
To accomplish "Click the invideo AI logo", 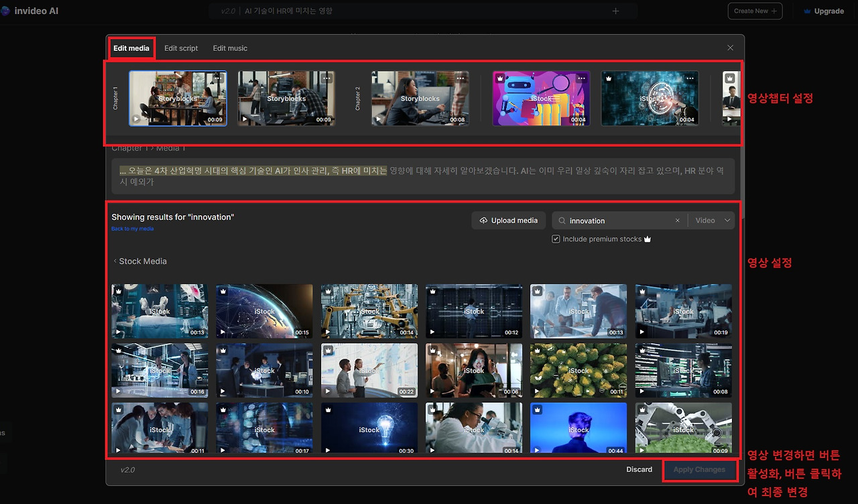I will tap(30, 11).
